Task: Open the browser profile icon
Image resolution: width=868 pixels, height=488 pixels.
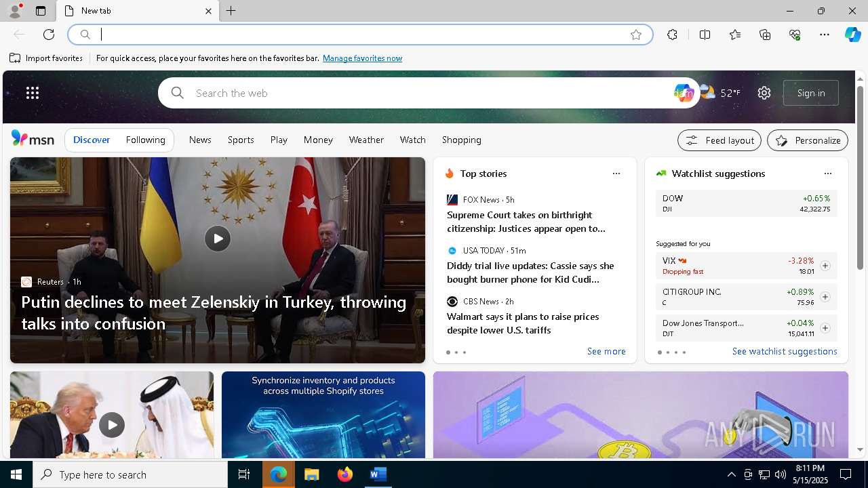Action: point(14,11)
